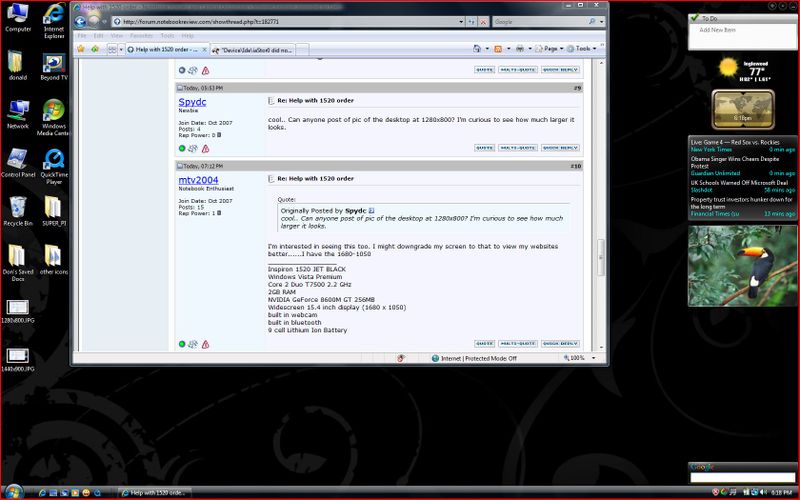Open the Recycle Bin on the desktop

(18, 211)
